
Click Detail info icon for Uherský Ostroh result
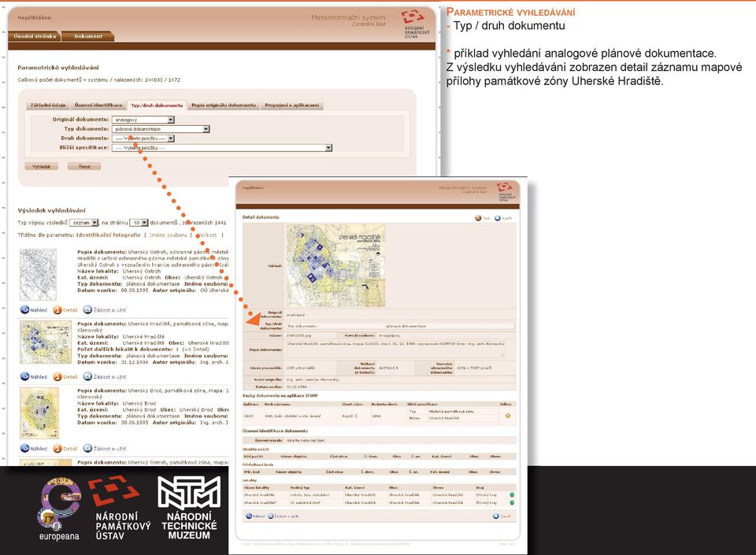point(57,310)
